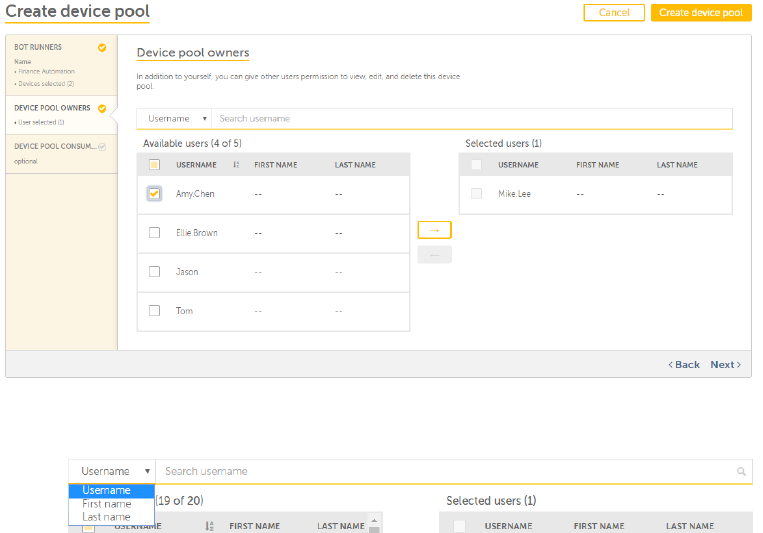Screen dimensions: 763x533
Task: Select the Tom user checkbox
Action: 154,311
